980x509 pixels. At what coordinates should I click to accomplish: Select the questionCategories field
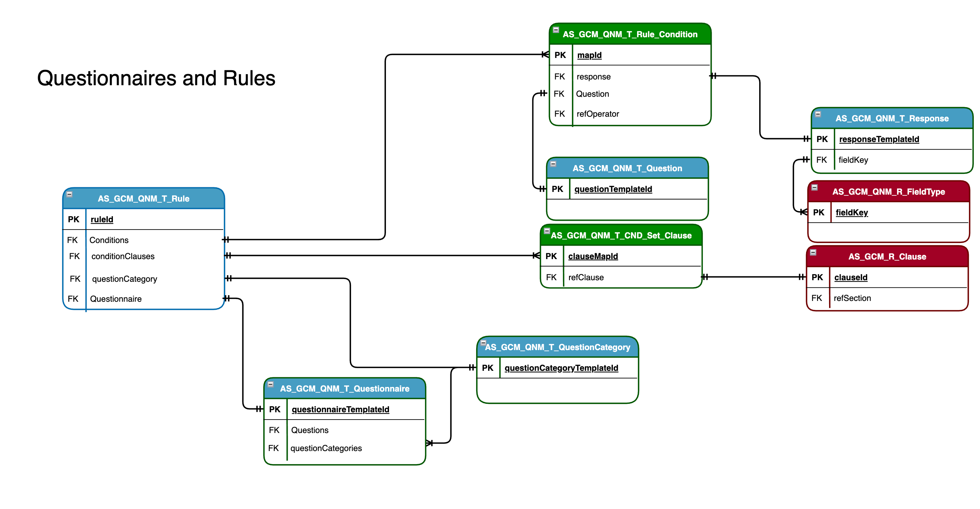tap(326, 448)
